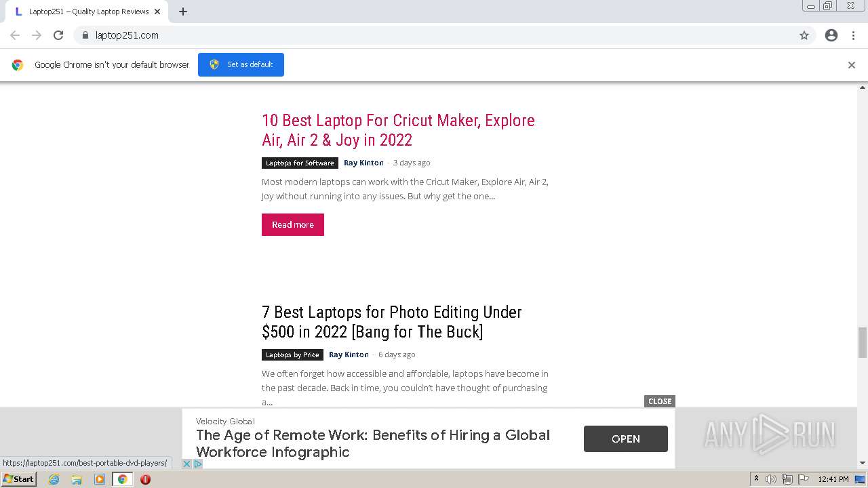The width and height of the screenshot is (868, 488).
Task: Click the AdChoices triangle icon on the ad
Action: [198, 464]
